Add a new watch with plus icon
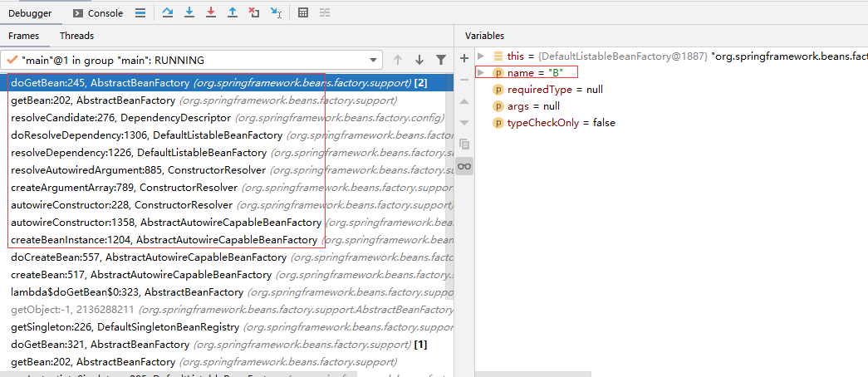 coord(464,57)
